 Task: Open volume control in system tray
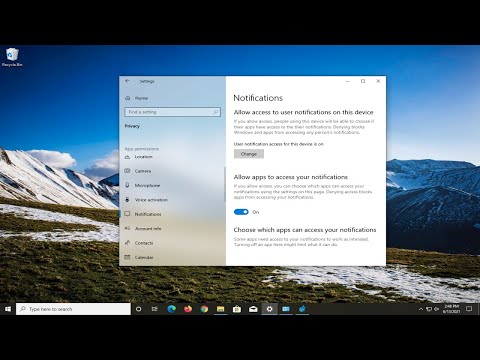(436, 309)
